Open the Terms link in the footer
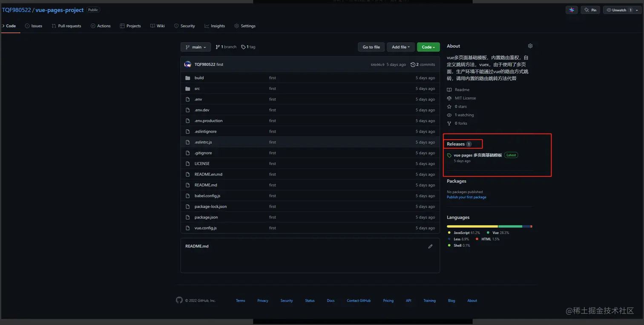644x325 pixels. [241, 301]
